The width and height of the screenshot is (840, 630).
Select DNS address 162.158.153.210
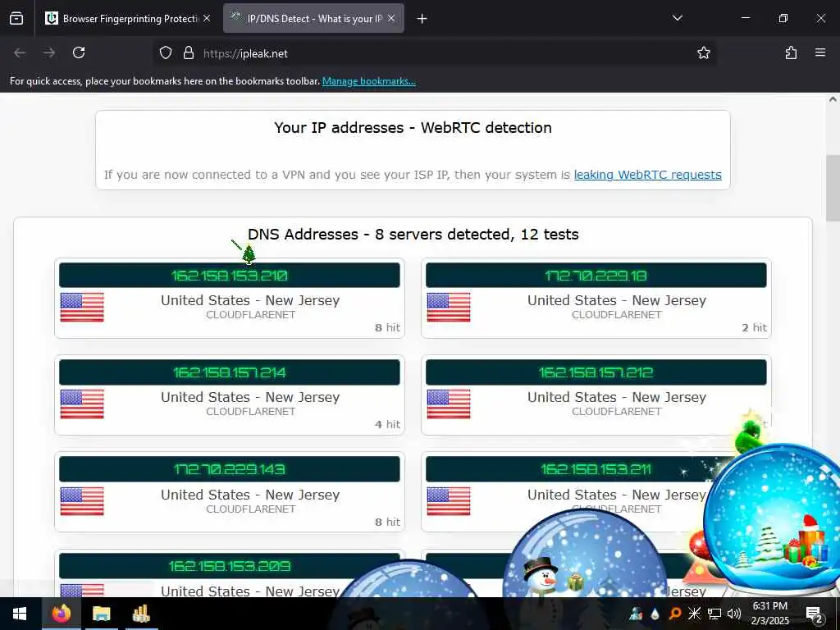230,276
